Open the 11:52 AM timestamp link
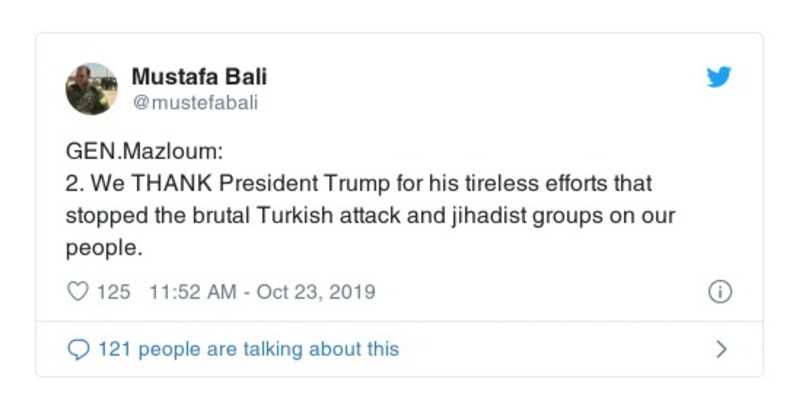Screen dimensions: 799x414 [192, 292]
